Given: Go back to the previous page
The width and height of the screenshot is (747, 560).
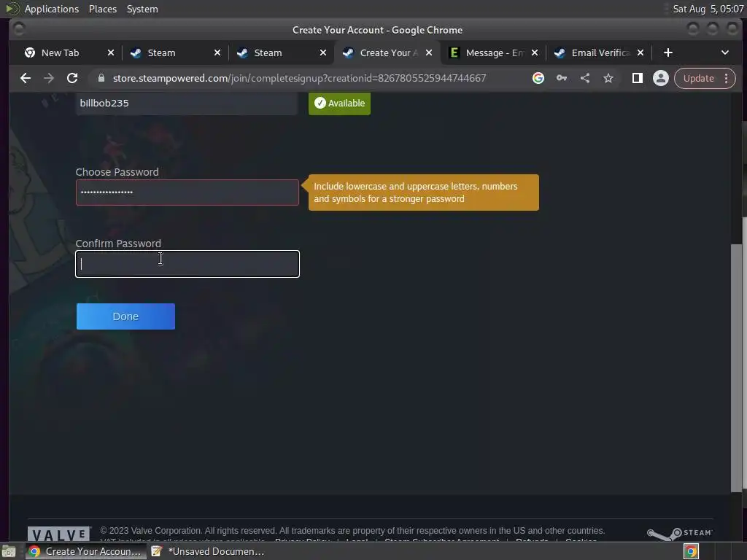Looking at the screenshot, I should click(x=26, y=78).
